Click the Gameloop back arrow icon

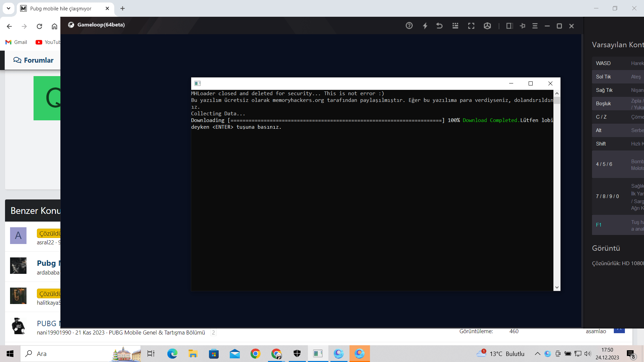[x=439, y=25]
